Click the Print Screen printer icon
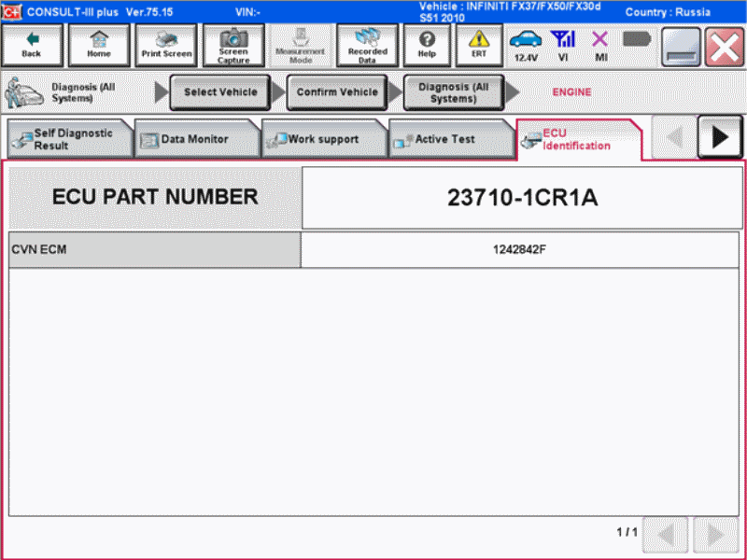The image size is (747, 560). (166, 38)
